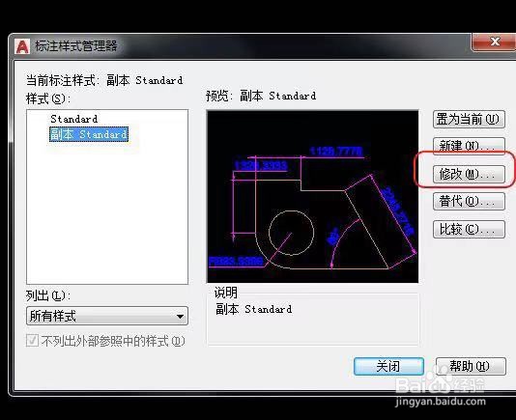
Task: Select the Standard style in list
Action: (x=74, y=119)
